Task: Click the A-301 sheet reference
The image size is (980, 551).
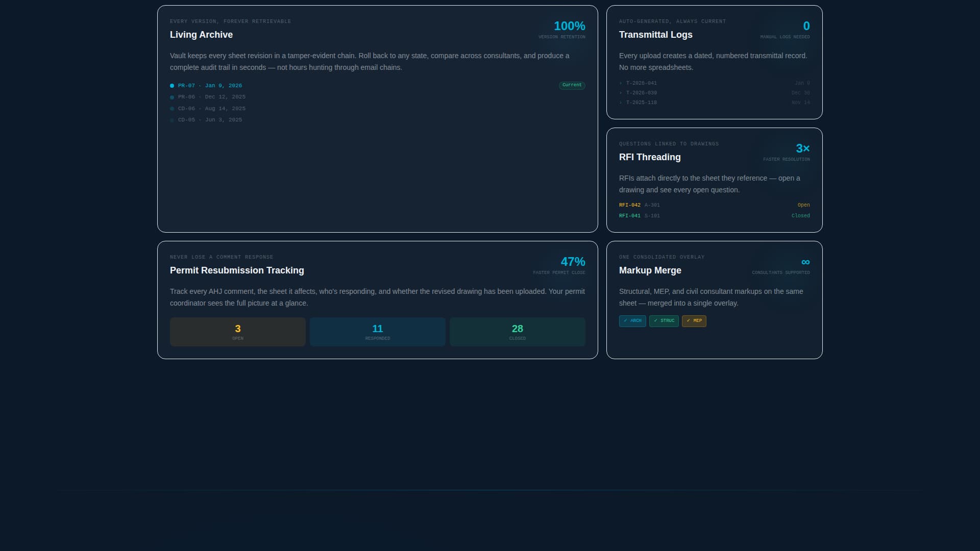Action: (x=652, y=205)
